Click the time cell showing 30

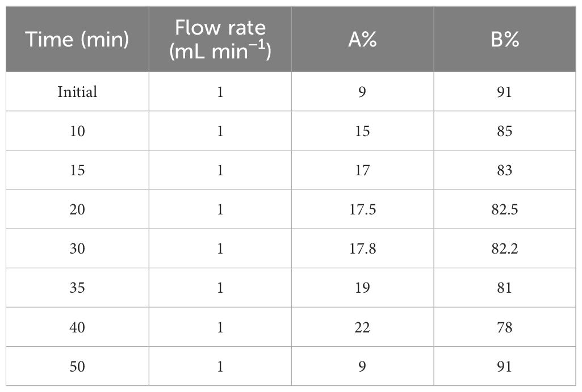tap(77, 248)
